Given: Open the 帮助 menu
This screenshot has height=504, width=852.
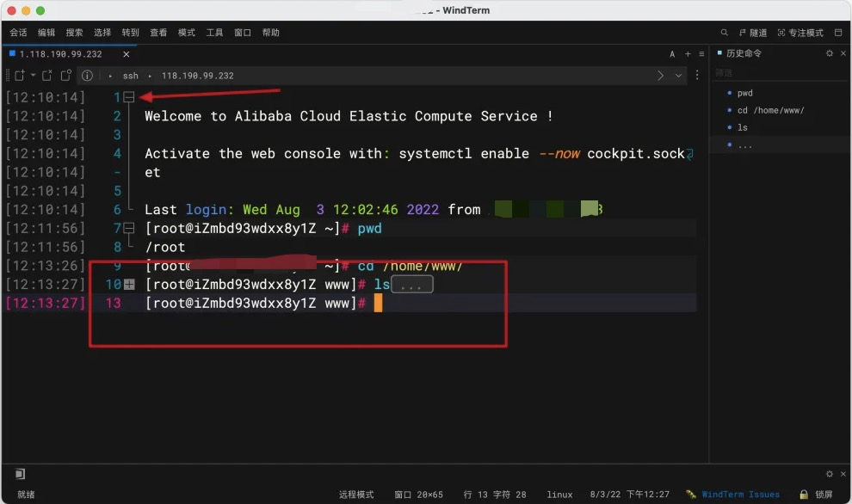Looking at the screenshot, I should click(x=270, y=33).
